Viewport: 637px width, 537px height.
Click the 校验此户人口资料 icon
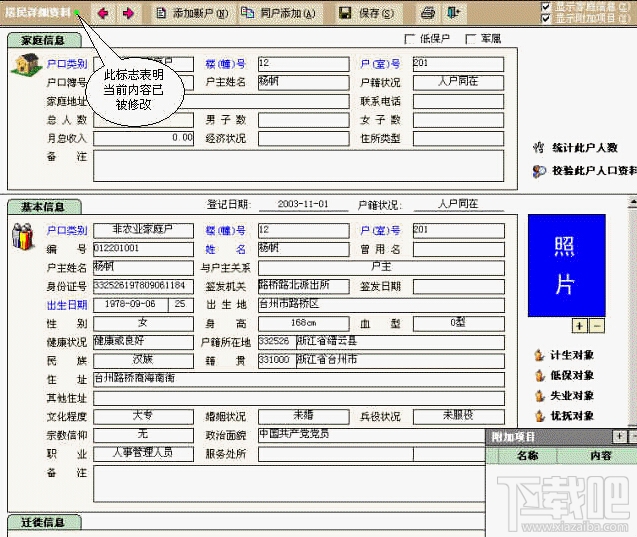tap(539, 171)
